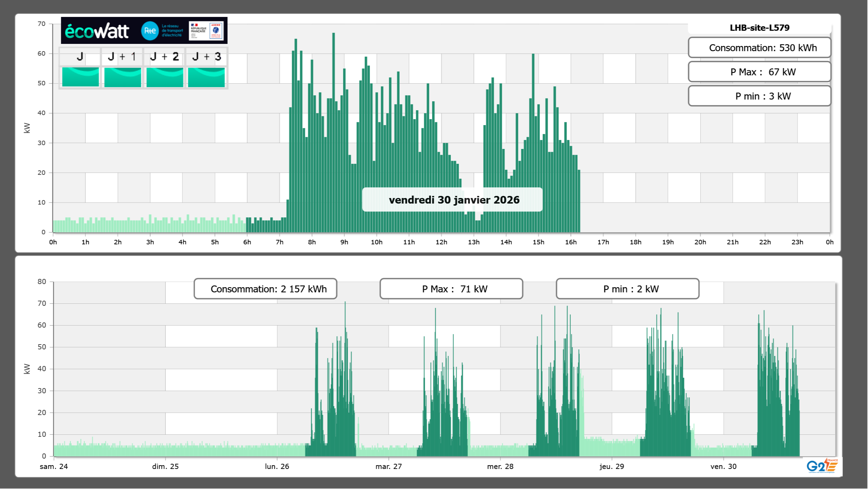This screenshot has height=489, width=868.
Task: Click the J + 1 header label
Action: (x=122, y=56)
